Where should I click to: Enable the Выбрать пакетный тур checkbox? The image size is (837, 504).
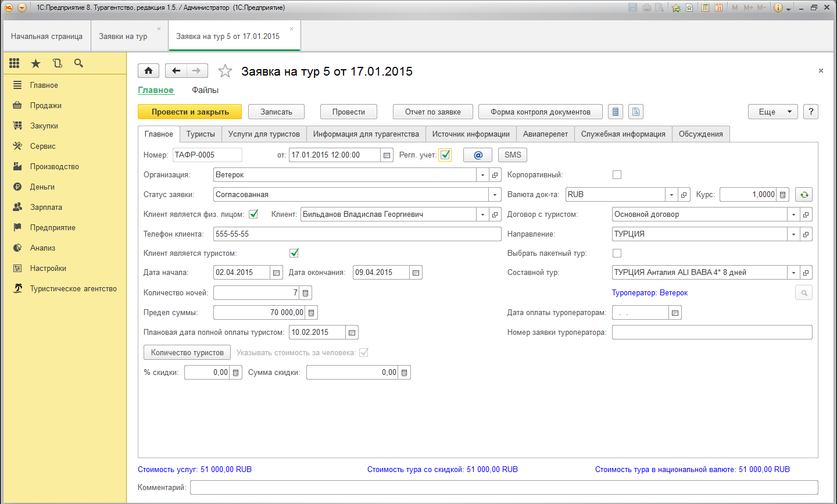617,253
